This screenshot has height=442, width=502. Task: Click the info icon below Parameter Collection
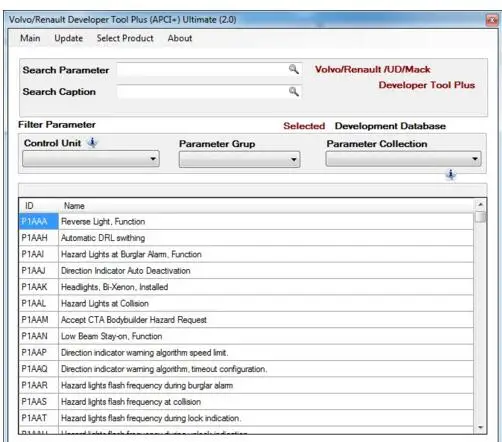[x=451, y=174]
